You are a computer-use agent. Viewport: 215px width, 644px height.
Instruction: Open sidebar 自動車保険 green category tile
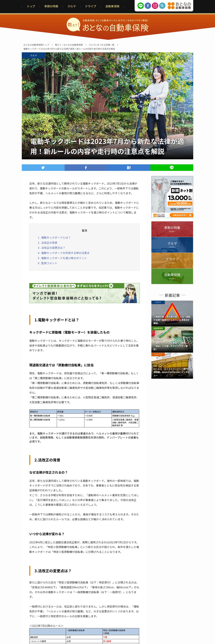172,276
